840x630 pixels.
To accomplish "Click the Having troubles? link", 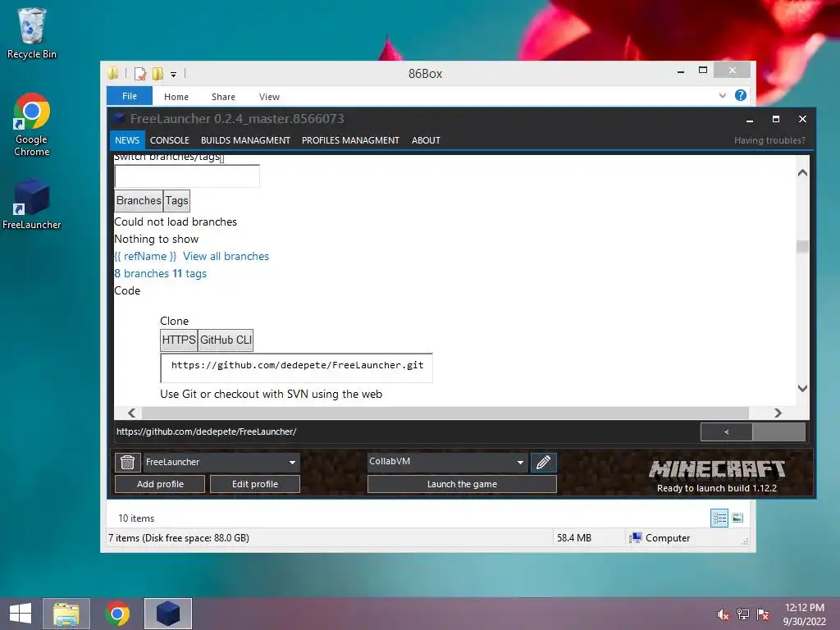I will click(769, 140).
